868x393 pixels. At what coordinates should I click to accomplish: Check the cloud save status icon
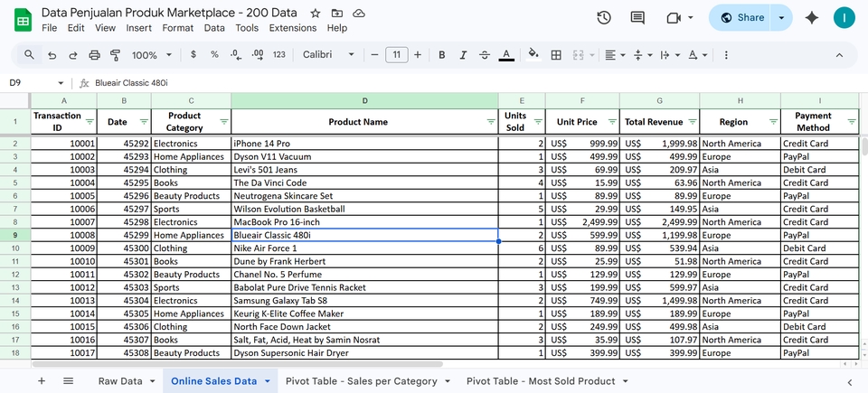359,14
